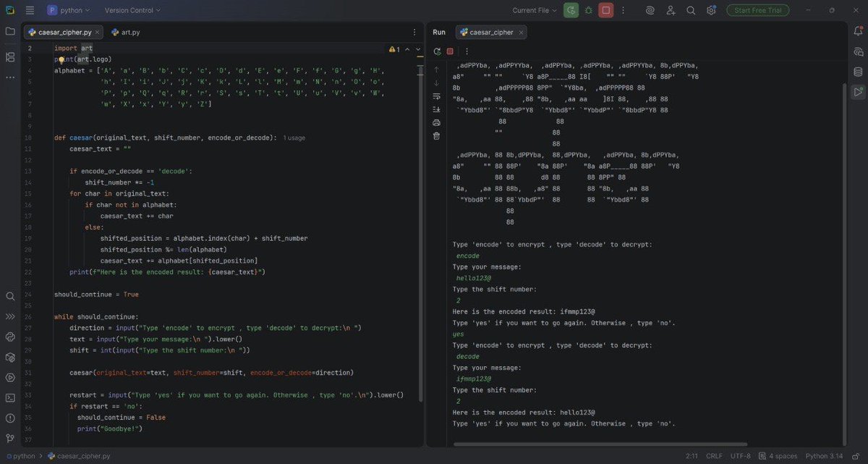Open the Project tool window folder icon
Screen dimensions: 868x464
click(x=10, y=31)
